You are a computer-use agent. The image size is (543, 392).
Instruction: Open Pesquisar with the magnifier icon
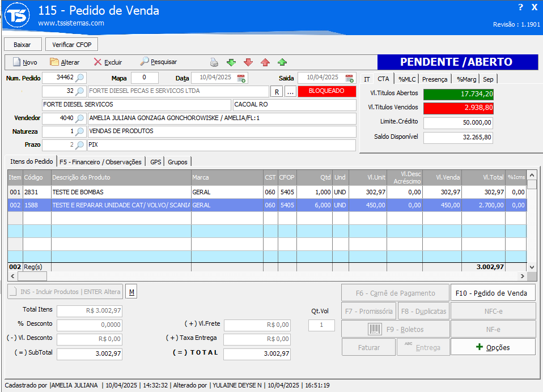coord(145,62)
